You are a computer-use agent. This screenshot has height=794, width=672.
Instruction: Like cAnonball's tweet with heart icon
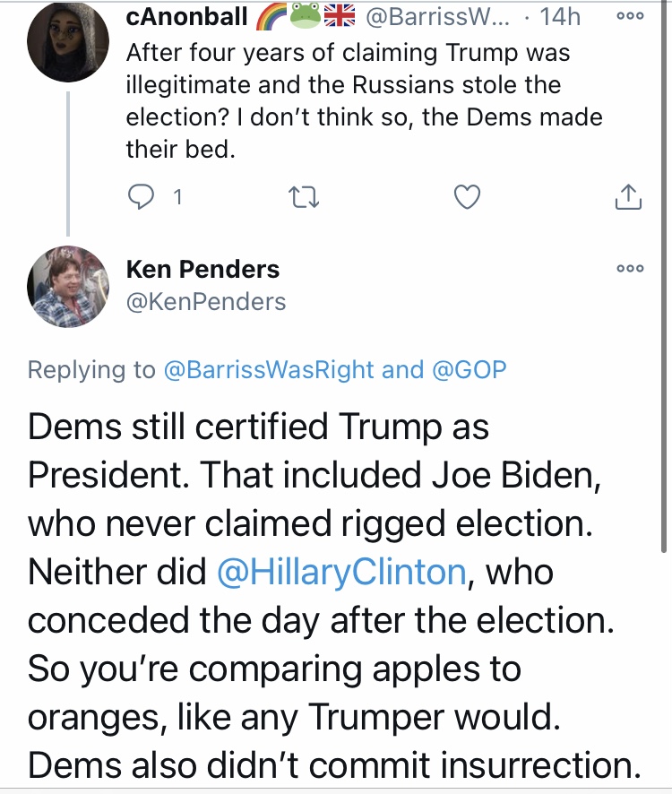[x=467, y=197]
